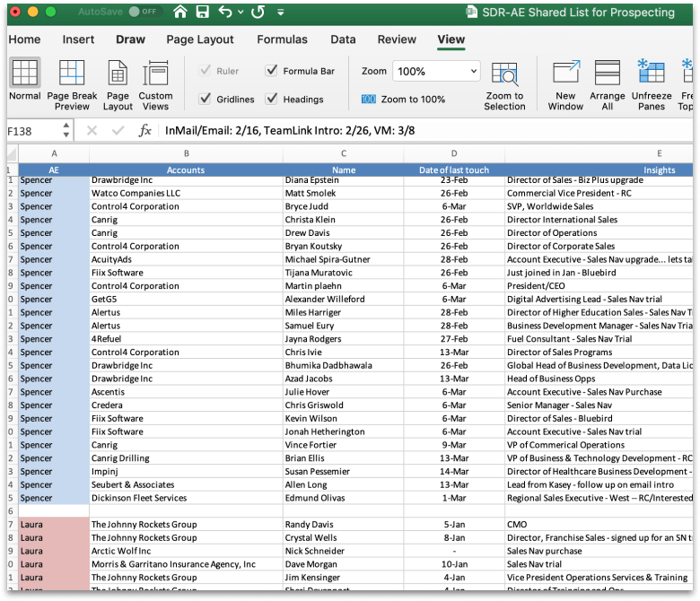
Task: Open the Data ribbon tab
Action: [343, 39]
